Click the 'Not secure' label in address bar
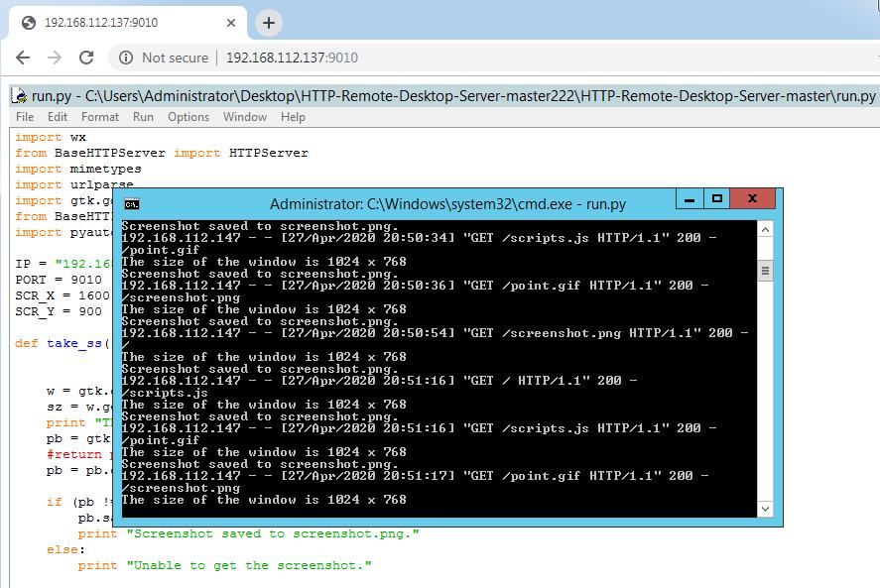The width and height of the screenshot is (880, 588). (175, 58)
